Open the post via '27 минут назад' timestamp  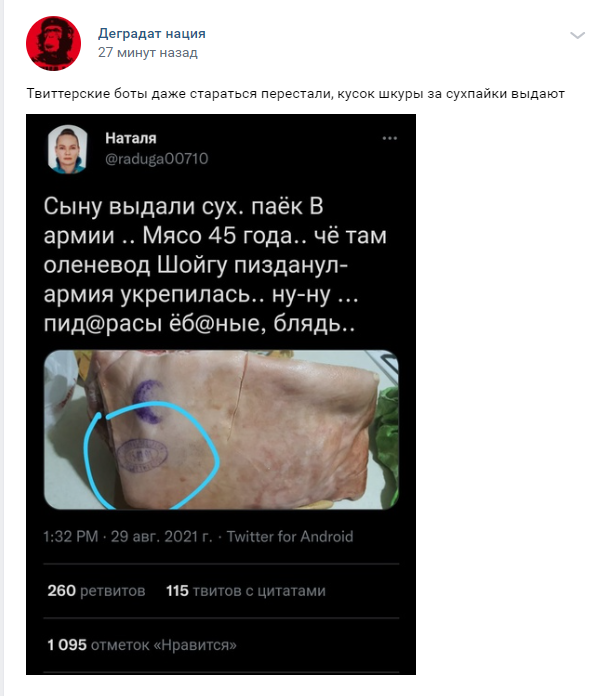click(148, 52)
